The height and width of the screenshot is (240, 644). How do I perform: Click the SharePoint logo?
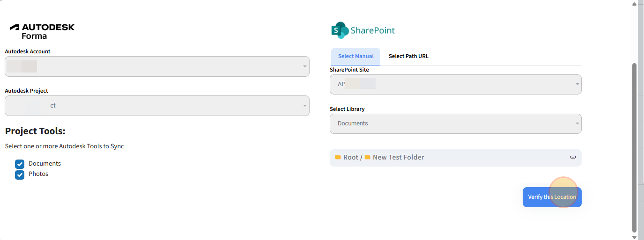[x=363, y=30]
